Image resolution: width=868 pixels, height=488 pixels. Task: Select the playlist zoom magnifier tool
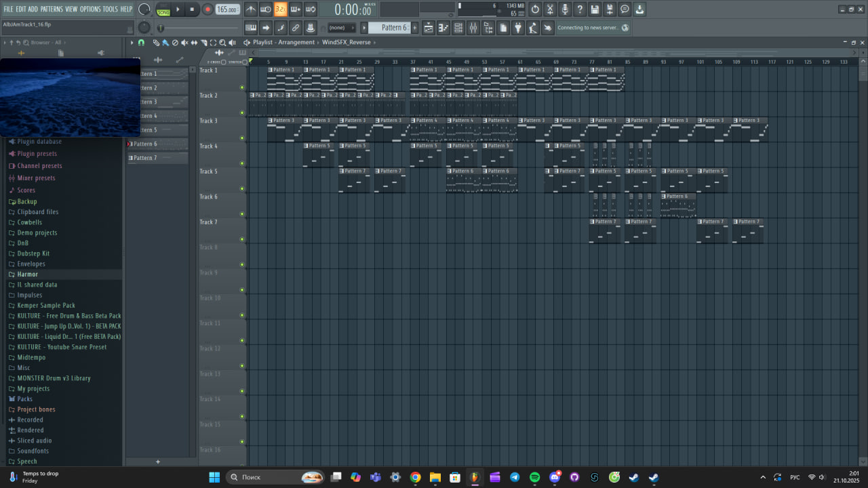click(222, 42)
